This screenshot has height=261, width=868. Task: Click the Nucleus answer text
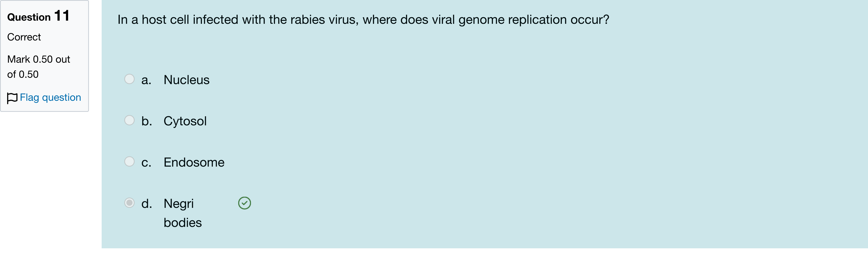[186, 80]
